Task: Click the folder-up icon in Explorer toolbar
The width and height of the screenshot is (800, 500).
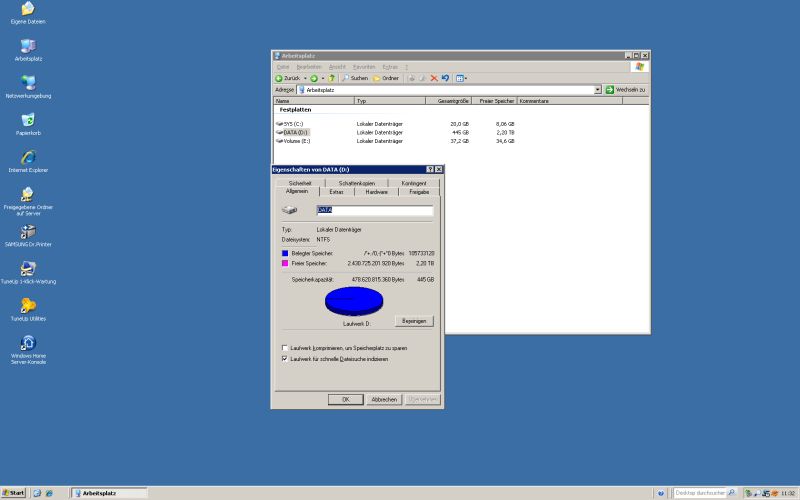Action: 332,78
